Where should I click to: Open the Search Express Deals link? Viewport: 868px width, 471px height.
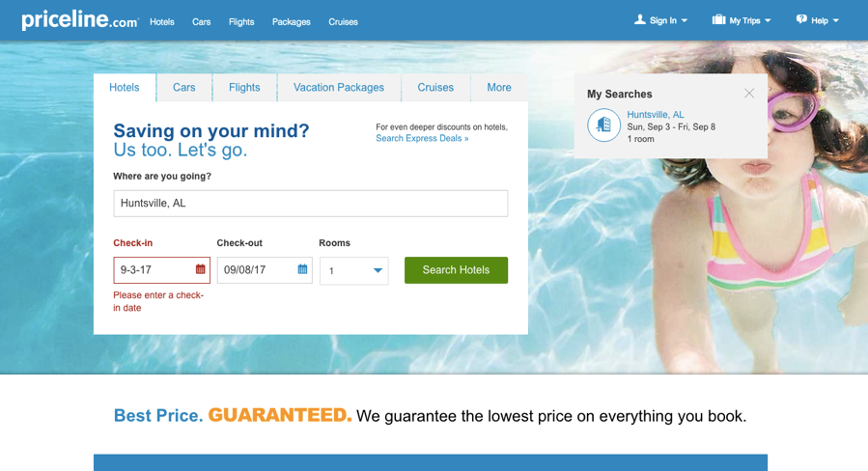pyautogui.click(x=422, y=138)
